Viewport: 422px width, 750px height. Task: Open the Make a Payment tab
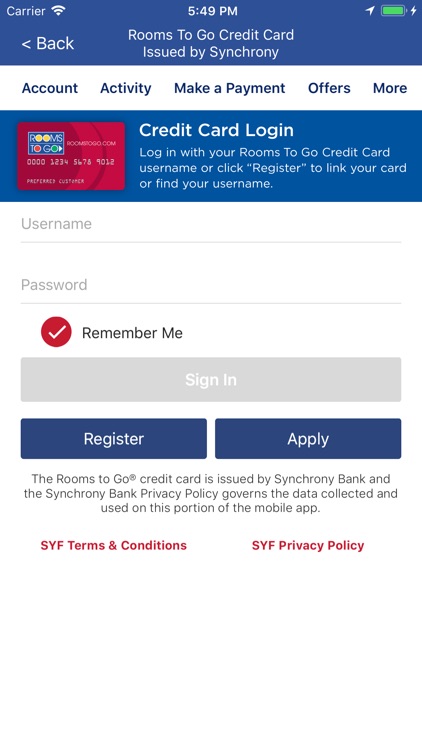[230, 88]
